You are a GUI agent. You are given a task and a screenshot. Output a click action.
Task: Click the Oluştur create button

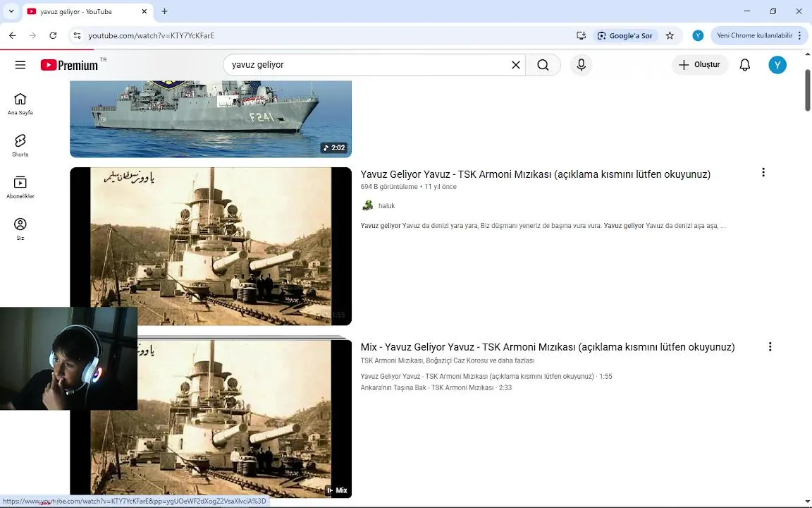pos(700,65)
